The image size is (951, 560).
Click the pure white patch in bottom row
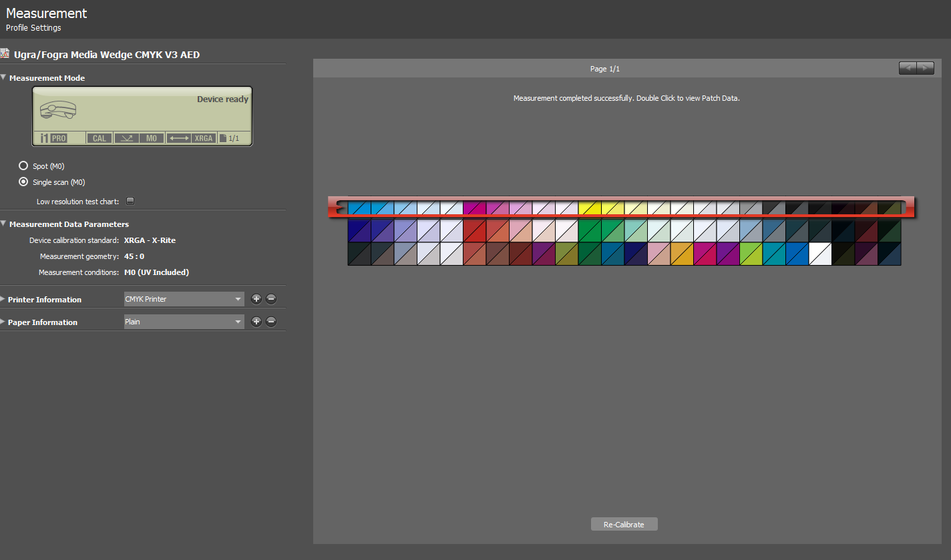click(x=819, y=254)
